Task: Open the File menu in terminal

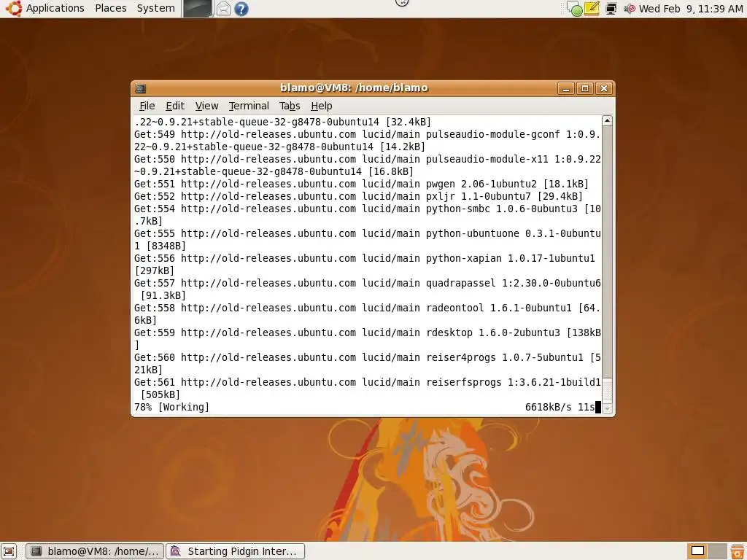Action: (x=147, y=106)
